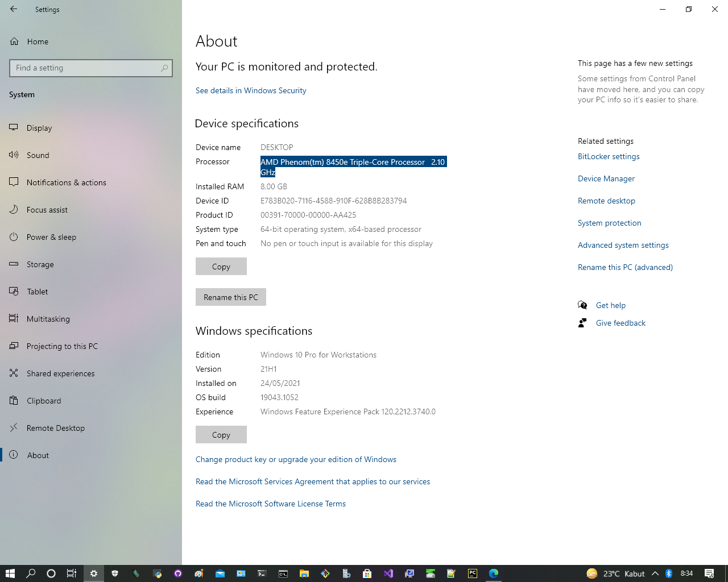The height and width of the screenshot is (582, 728).
Task: Open See details in Windows Security
Action: pos(251,90)
